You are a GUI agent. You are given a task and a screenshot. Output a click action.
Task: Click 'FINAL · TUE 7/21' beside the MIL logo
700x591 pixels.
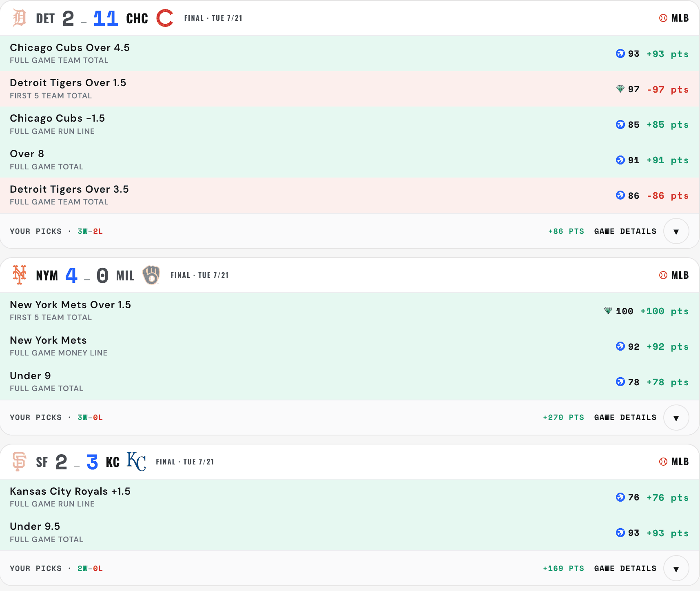[200, 275]
